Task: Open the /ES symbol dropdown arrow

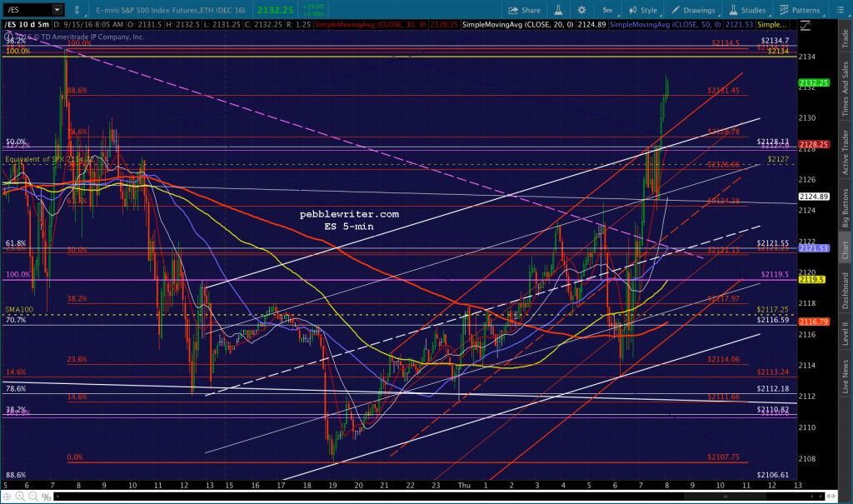Action: point(57,10)
